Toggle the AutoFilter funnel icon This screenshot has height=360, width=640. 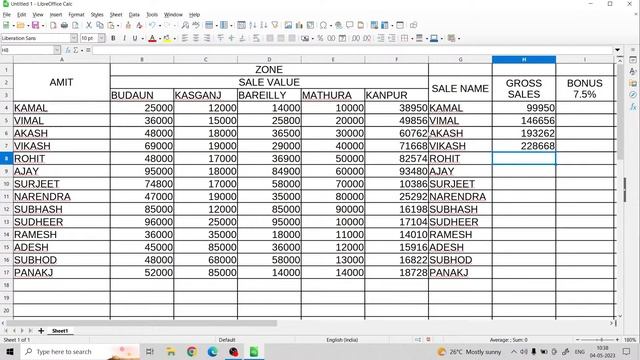(x=275, y=25)
